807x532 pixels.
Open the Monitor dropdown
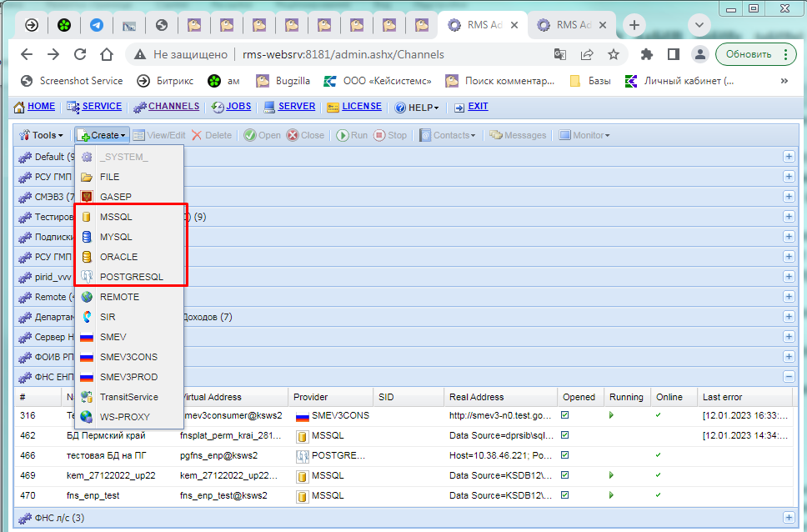(x=584, y=135)
